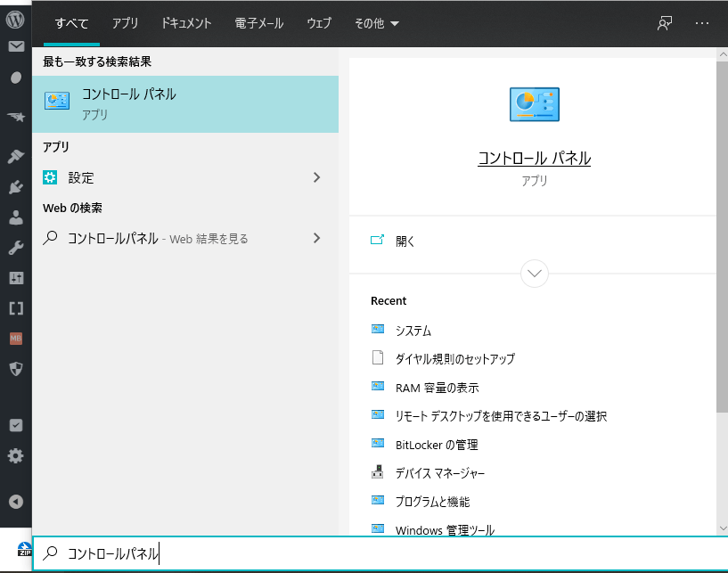Click the icon next to デバイス マネージャー
This screenshot has height=573, width=728.
[x=378, y=471]
